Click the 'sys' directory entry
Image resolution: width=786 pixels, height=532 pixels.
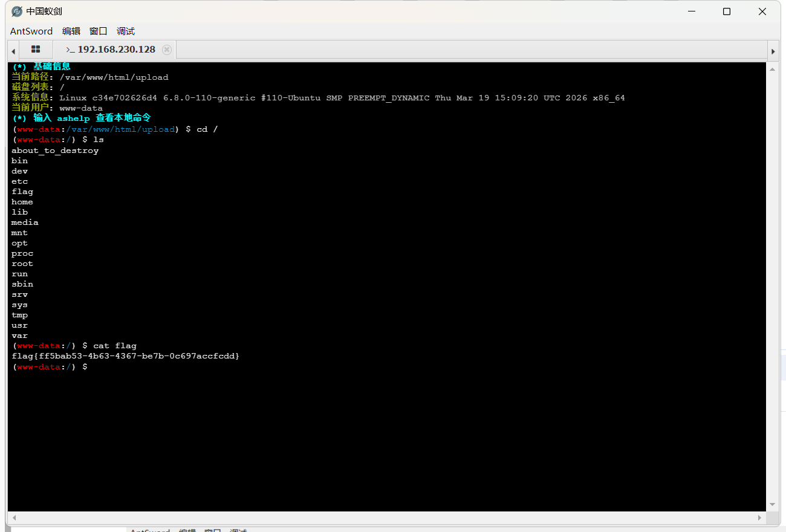coord(19,305)
